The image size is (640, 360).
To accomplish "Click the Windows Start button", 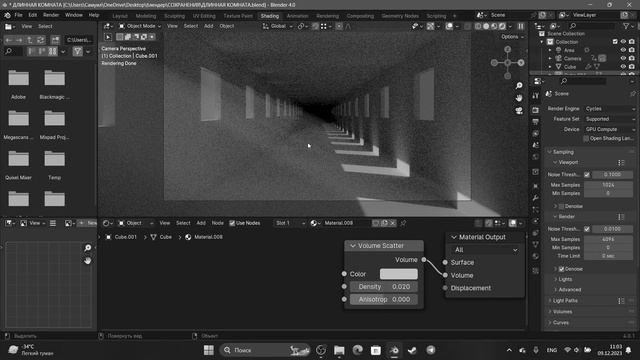I will (209, 350).
